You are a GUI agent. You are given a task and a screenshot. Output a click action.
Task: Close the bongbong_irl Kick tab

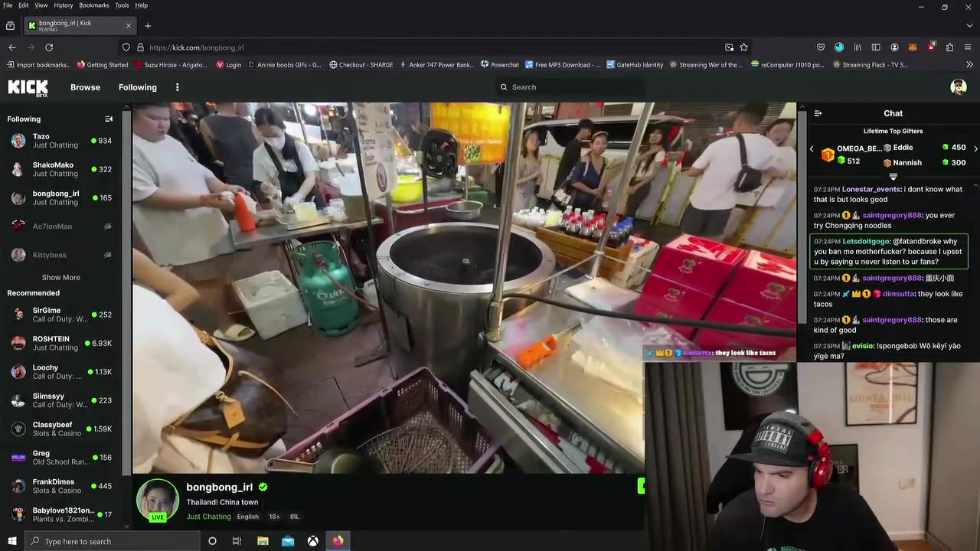click(x=128, y=25)
